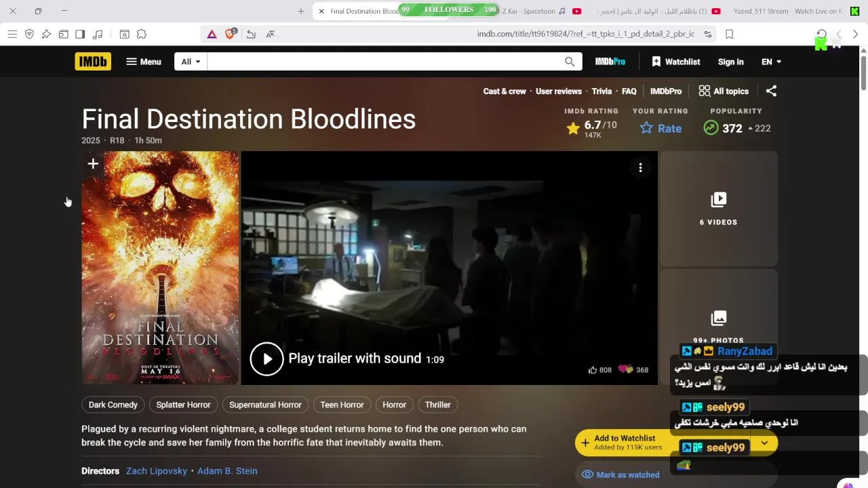Click the popularity 372 trend icon

click(x=711, y=128)
